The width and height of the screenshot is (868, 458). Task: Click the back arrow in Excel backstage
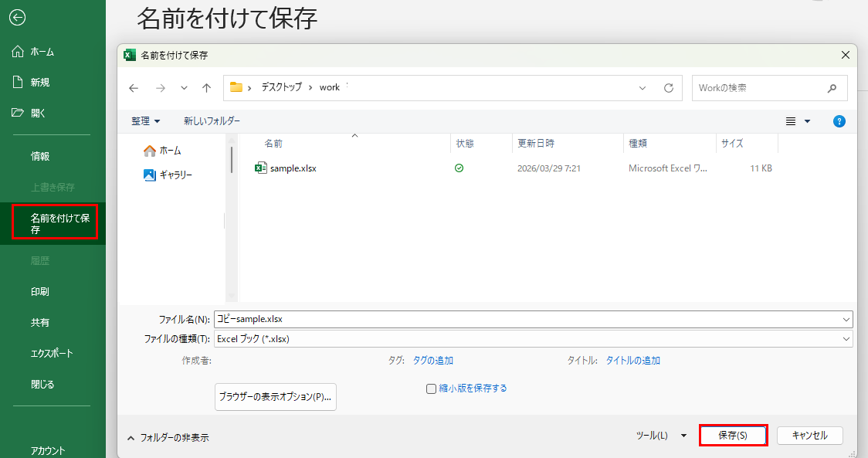coord(17,17)
